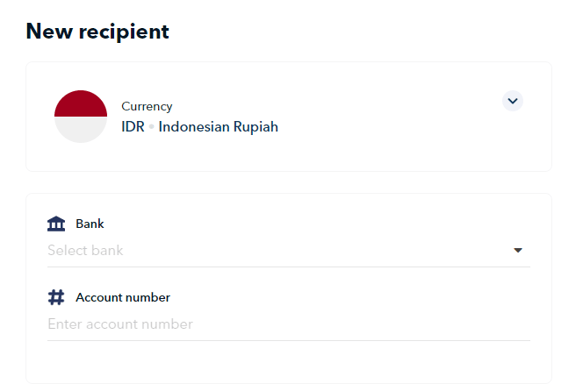
Task: Click the Currency label
Action: coord(147,107)
